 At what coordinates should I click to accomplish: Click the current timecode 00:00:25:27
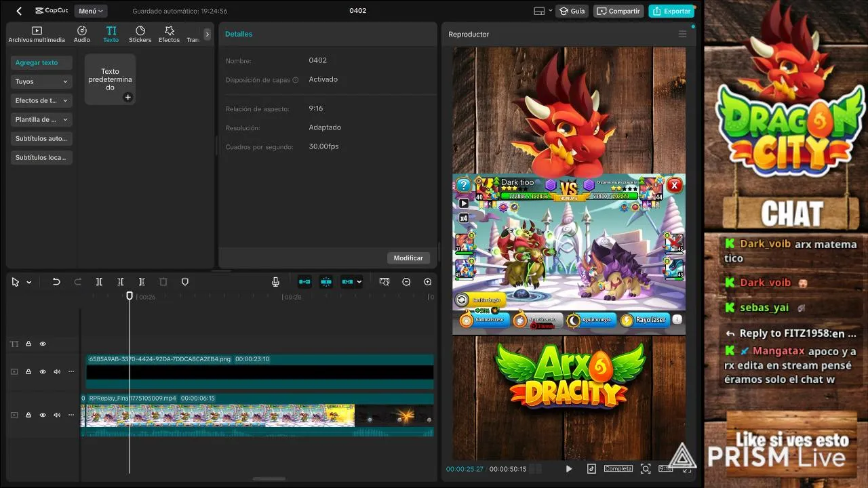(465, 469)
